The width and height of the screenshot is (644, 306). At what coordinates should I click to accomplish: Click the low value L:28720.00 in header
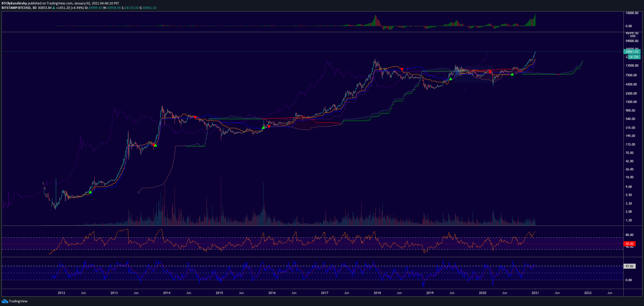(130, 8)
